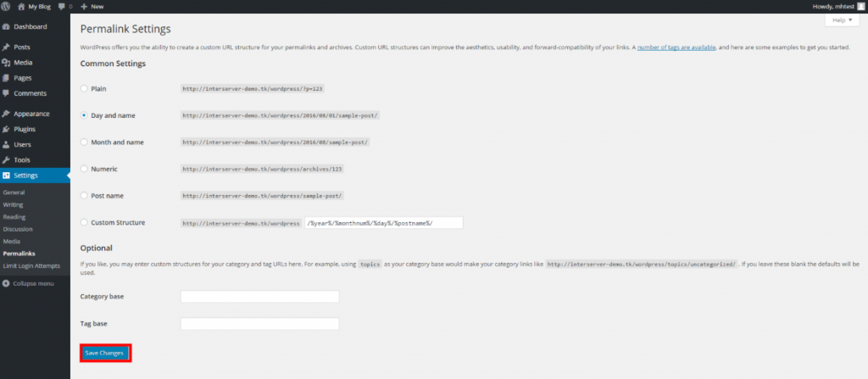Click the user avatar next to Howdy
Viewport: 868px width, 379px height.
coord(860,7)
